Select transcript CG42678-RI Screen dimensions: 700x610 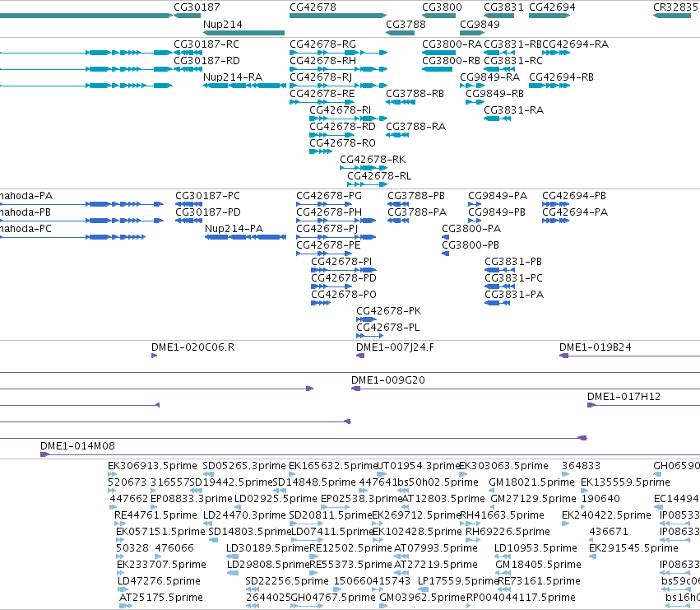click(340, 110)
